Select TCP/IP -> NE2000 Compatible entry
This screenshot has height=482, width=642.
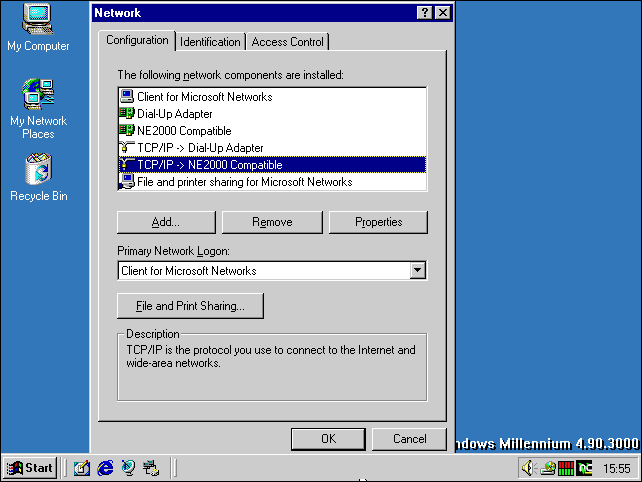[x=272, y=165]
